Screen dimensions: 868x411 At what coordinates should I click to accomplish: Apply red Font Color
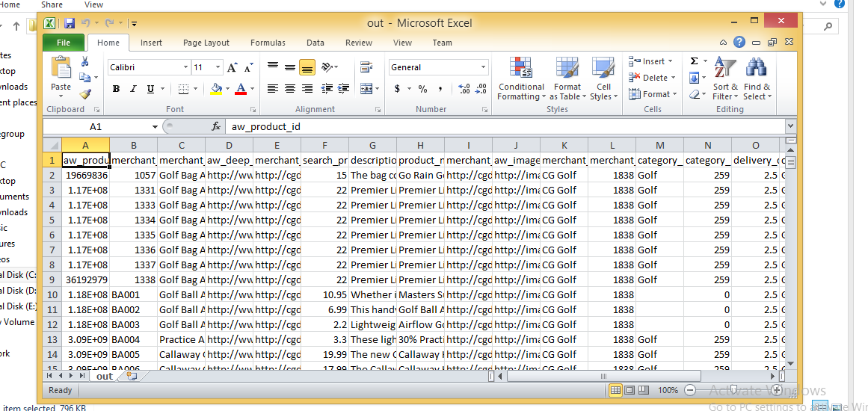point(240,88)
